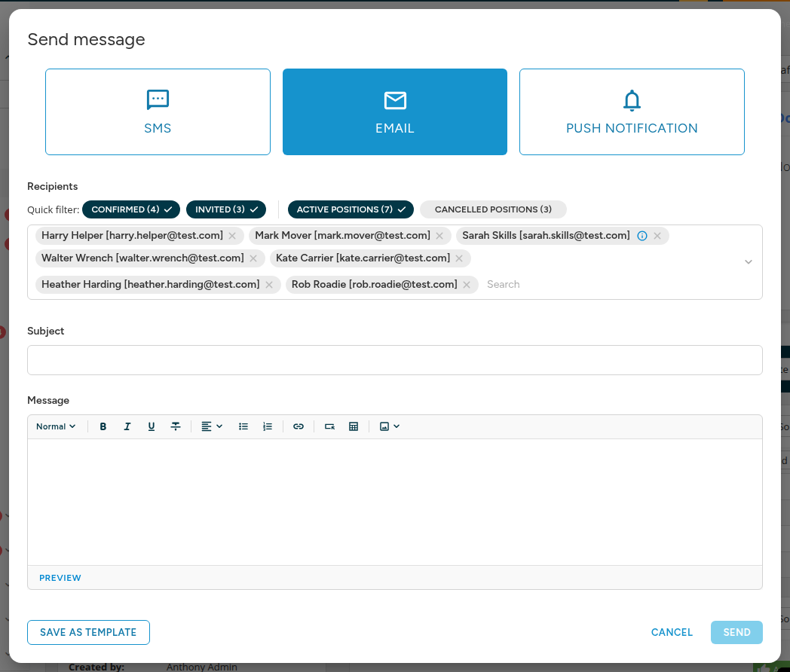Click the CANCEL button
Screen dimensions: 790x672
(672, 632)
